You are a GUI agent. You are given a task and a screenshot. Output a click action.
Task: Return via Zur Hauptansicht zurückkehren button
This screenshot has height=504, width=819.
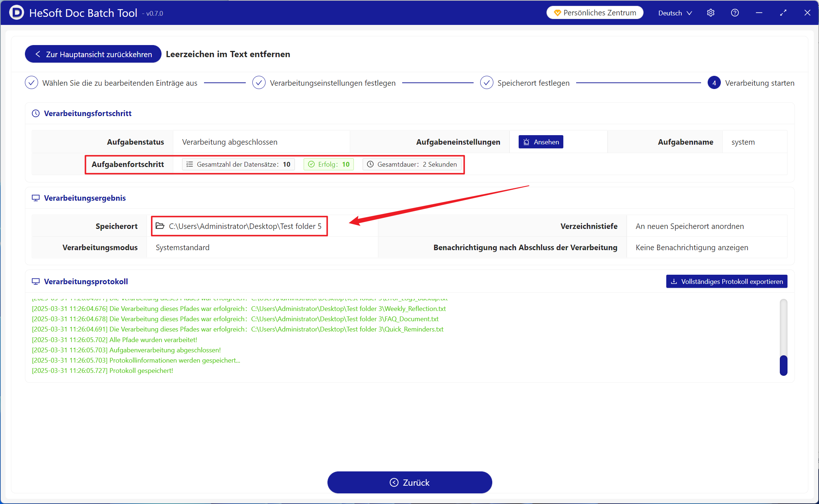[93, 54]
